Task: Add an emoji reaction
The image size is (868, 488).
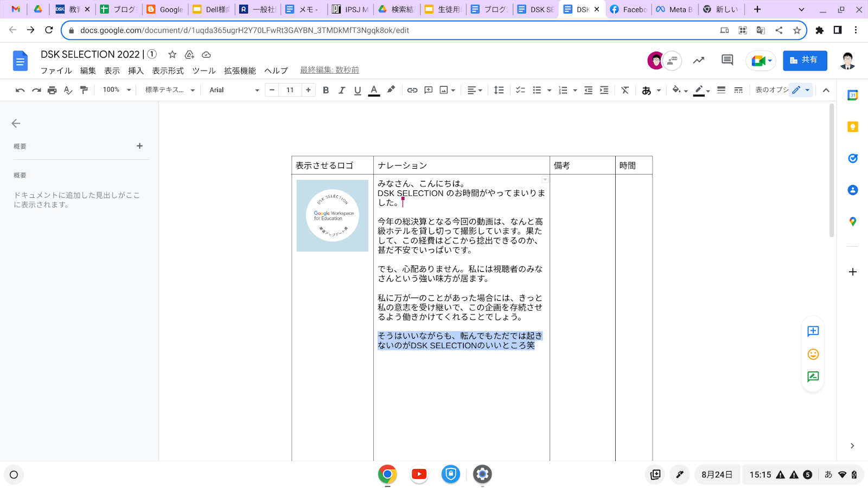Action: click(813, 354)
